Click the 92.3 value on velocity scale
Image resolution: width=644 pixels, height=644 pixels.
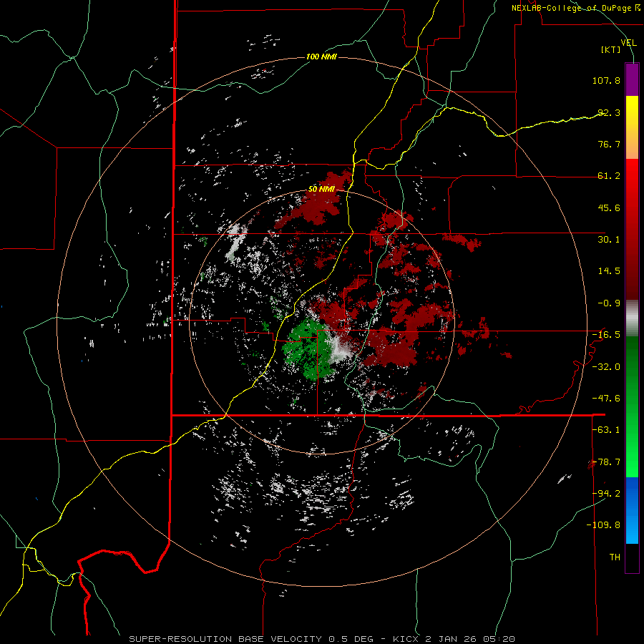[609, 112]
